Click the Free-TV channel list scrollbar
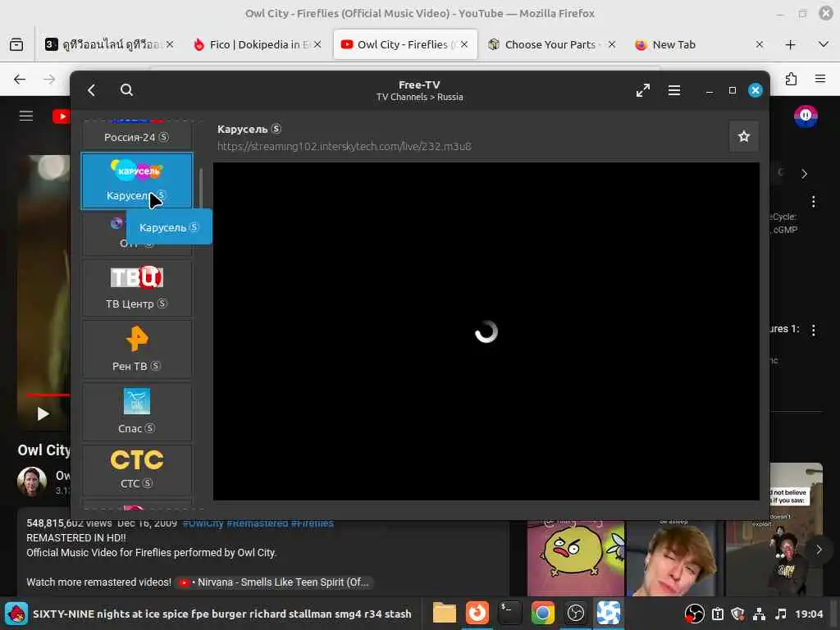This screenshot has width=840, height=630. coord(201,188)
